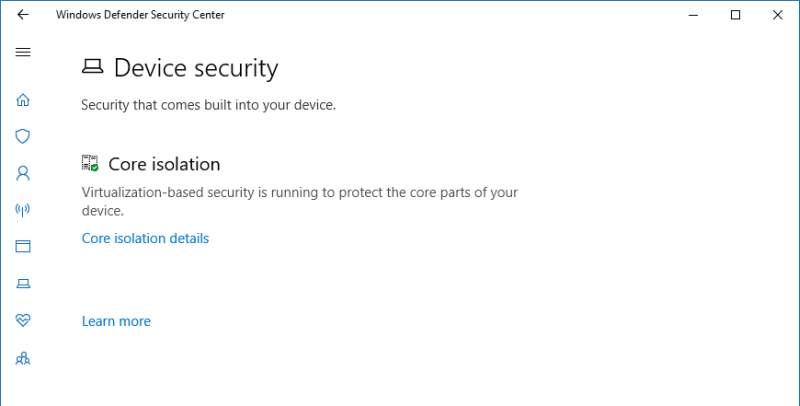The height and width of the screenshot is (406, 800).
Task: Click the Windows Defender Security Center title
Action: [x=140, y=15]
